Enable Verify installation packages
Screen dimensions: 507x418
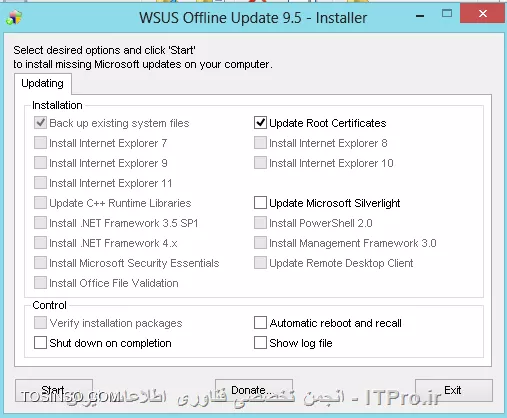click(40, 323)
